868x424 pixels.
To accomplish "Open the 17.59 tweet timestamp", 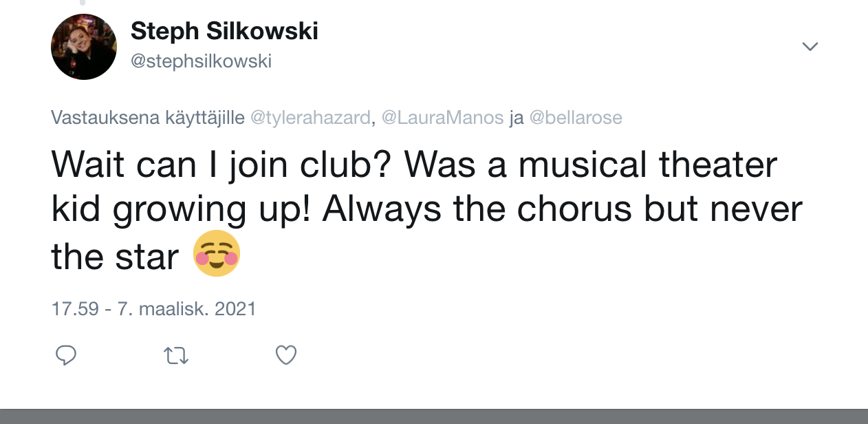I will click(x=75, y=308).
